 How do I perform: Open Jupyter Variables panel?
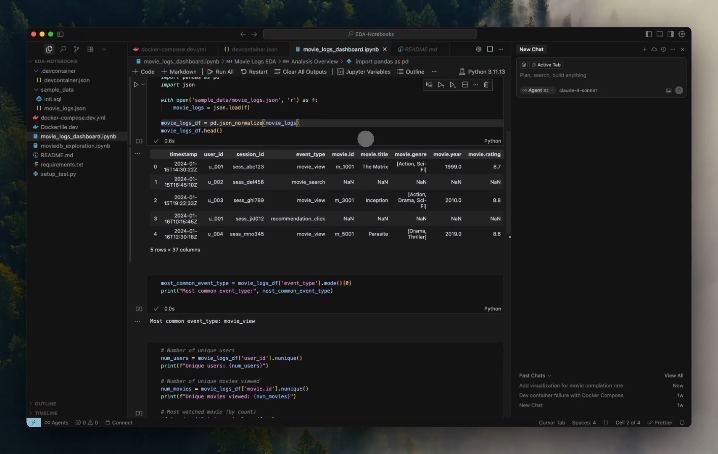tap(364, 71)
